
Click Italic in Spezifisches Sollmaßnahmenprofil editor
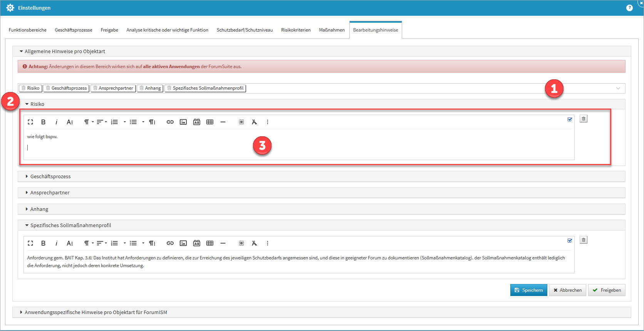click(56, 243)
